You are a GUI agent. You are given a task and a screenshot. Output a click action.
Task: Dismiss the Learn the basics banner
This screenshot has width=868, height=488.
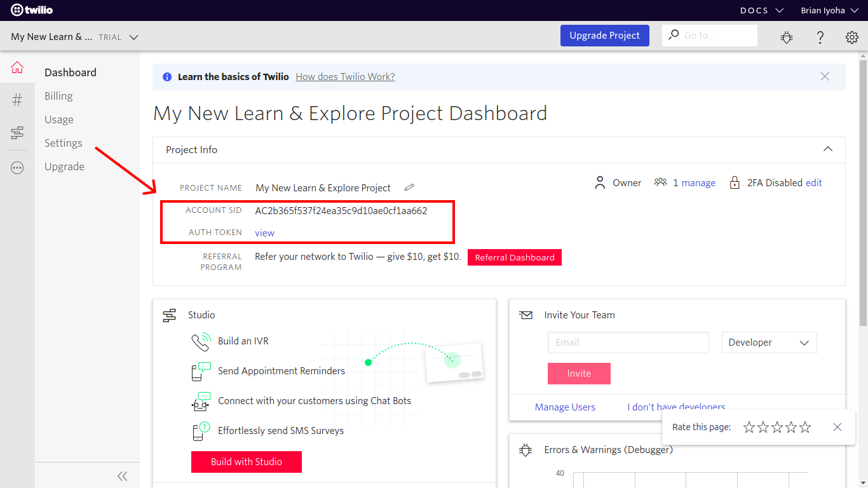(x=825, y=76)
